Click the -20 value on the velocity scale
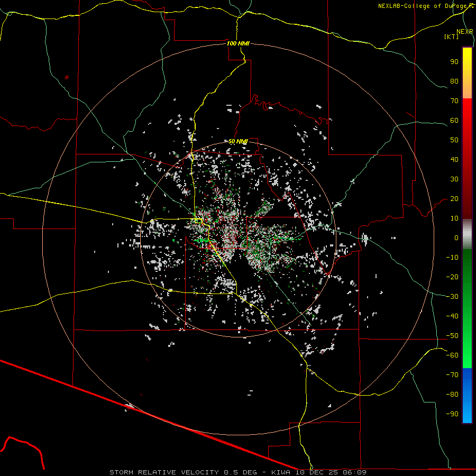This screenshot has height=476, width=476. pyautogui.click(x=452, y=277)
